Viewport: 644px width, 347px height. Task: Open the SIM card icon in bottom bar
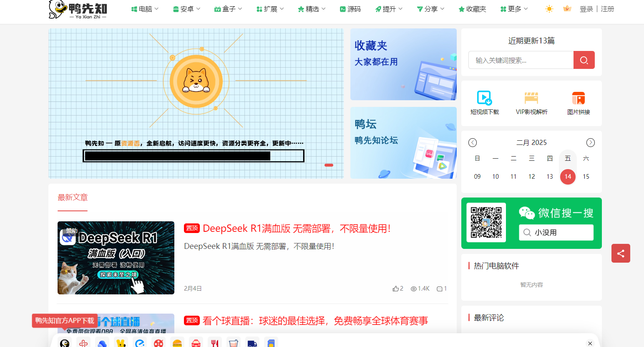point(271,343)
